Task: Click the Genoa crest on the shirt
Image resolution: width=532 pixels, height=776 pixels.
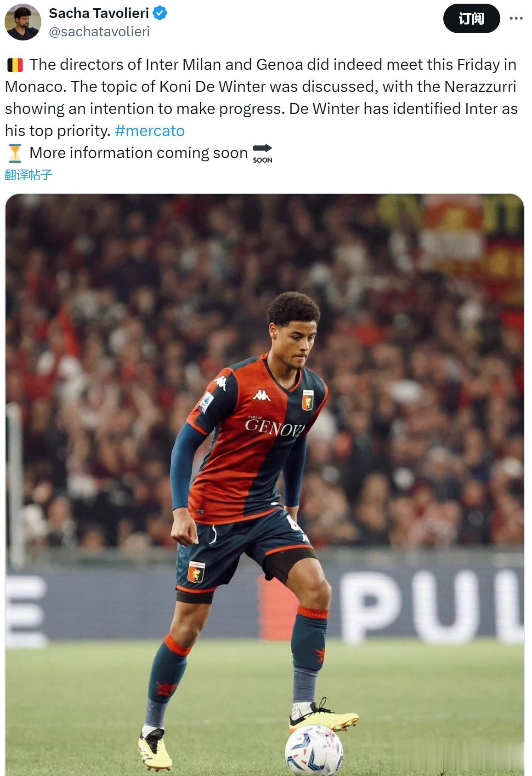Action: pos(307,399)
